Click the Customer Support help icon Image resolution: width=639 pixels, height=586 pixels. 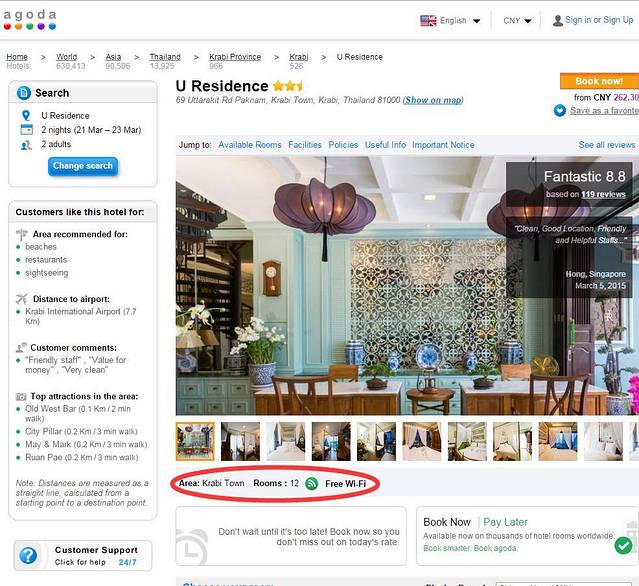[29, 556]
